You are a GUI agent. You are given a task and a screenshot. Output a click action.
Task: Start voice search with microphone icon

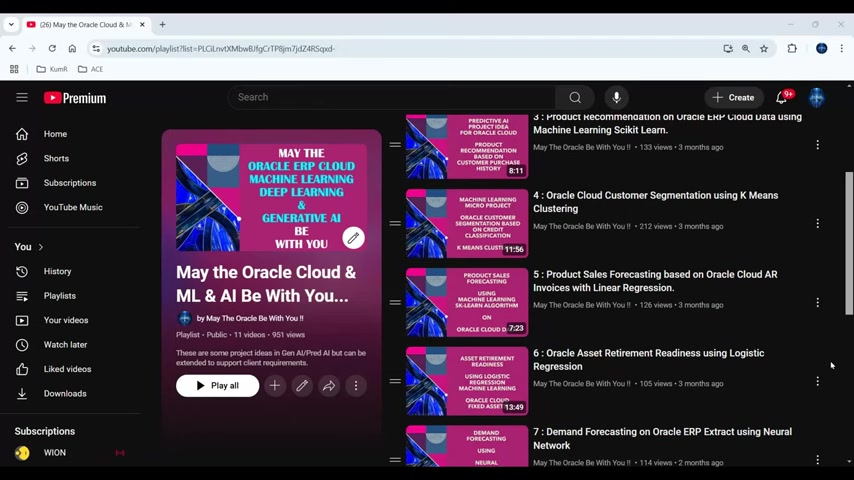(616, 98)
